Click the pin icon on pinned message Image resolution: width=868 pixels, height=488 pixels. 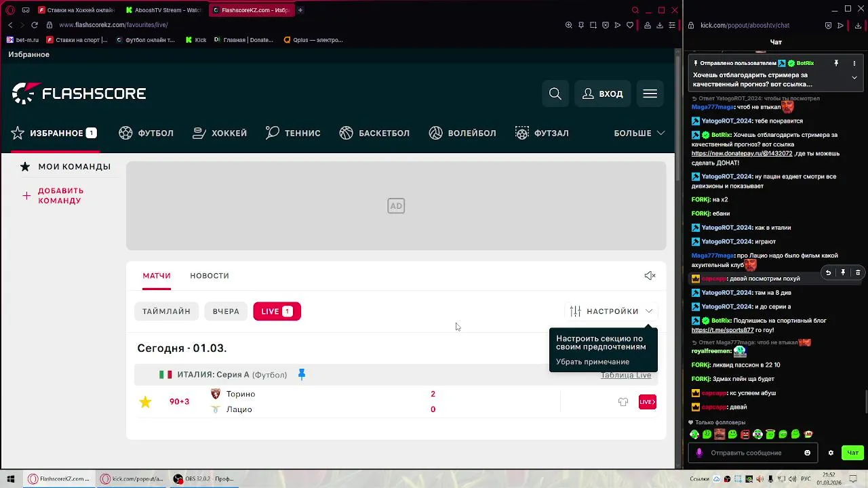836,63
